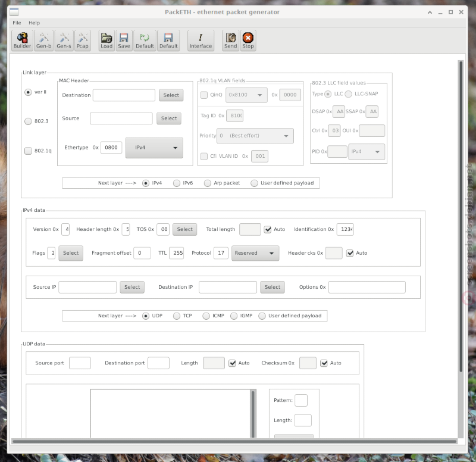476x462 pixels.
Task: Click the Source MAC input field
Action: [x=121, y=118]
